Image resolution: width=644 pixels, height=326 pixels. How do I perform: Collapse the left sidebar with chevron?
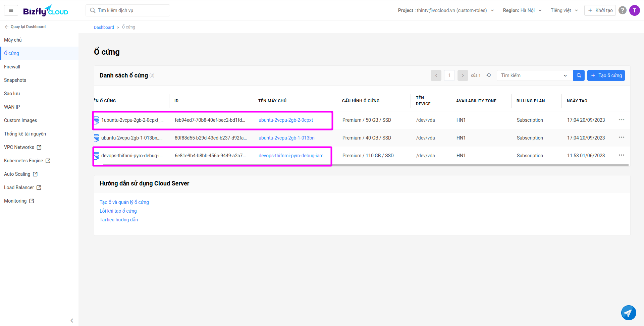tap(72, 320)
